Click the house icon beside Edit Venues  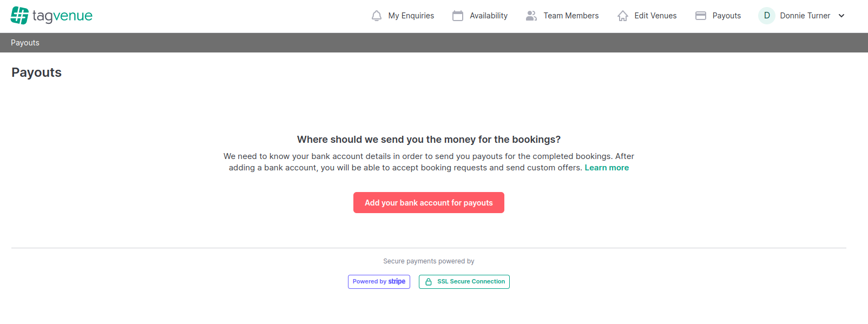pyautogui.click(x=623, y=16)
